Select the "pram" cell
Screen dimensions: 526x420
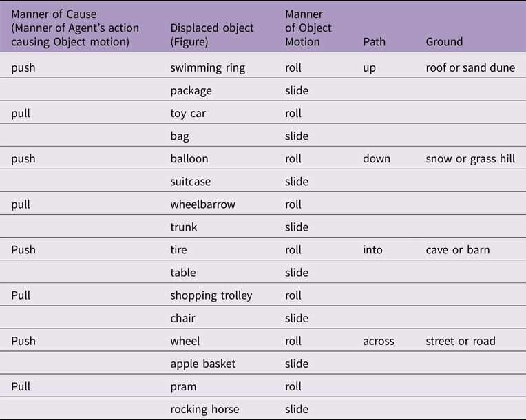[x=183, y=386]
